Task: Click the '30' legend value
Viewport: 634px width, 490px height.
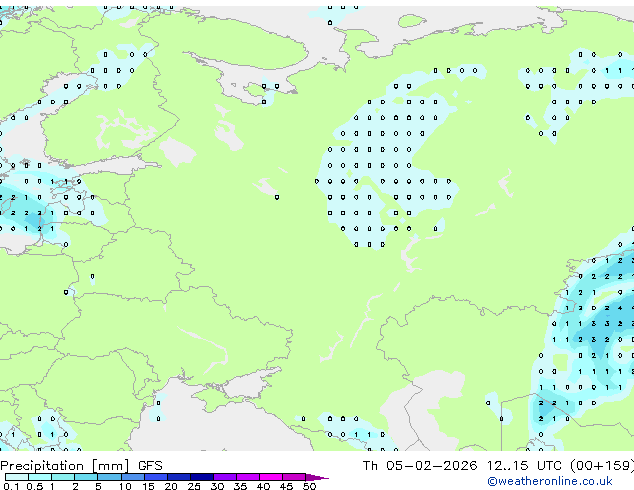Action: 217,486
